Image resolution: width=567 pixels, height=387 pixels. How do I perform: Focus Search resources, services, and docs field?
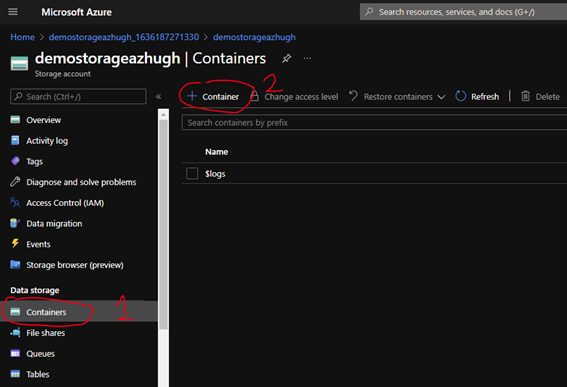pos(463,12)
